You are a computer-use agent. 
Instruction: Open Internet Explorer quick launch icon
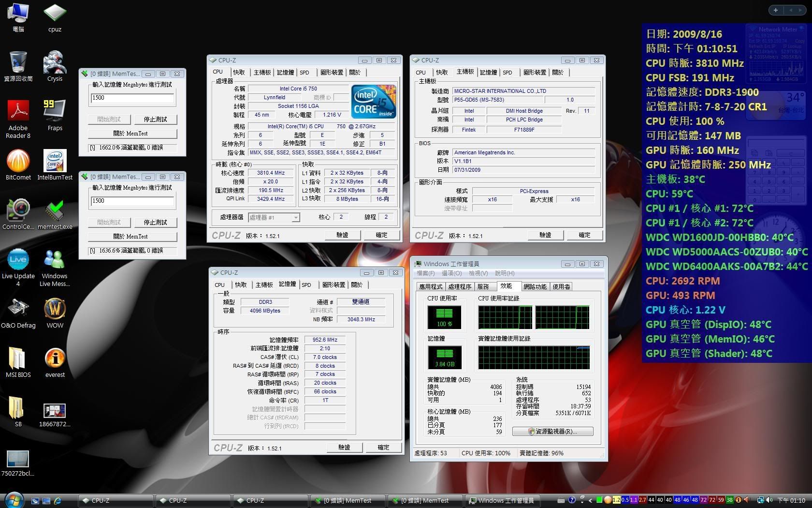[x=58, y=501]
